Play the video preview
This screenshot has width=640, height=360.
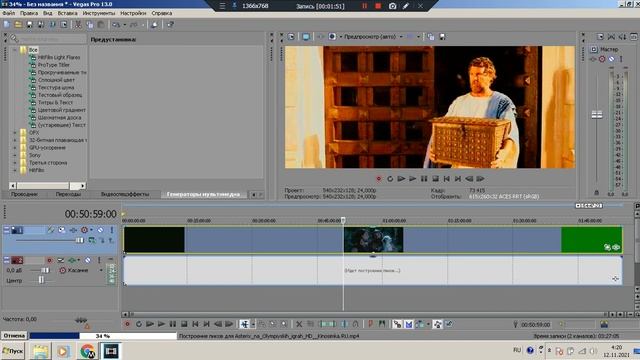[413, 179]
